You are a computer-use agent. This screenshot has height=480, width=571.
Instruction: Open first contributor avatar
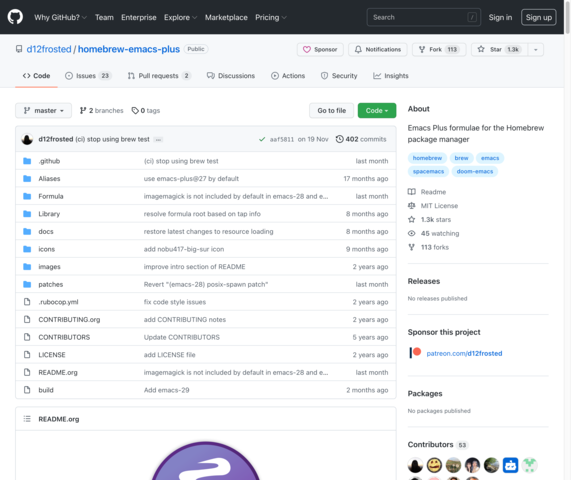[x=415, y=465]
